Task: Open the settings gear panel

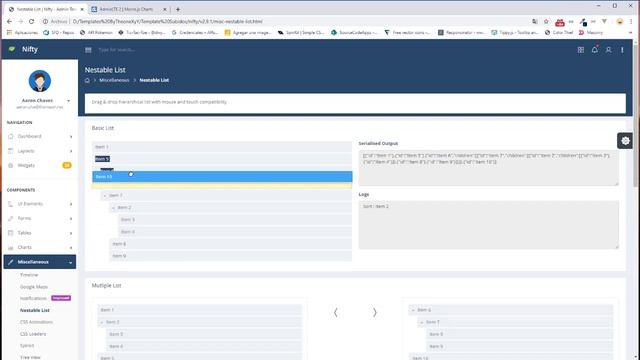Action: point(625,141)
